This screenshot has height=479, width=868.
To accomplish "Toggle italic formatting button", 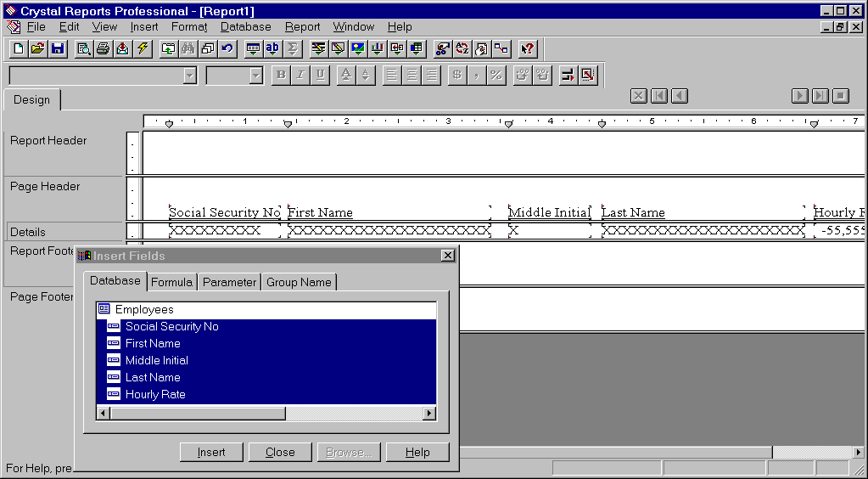I will click(300, 76).
